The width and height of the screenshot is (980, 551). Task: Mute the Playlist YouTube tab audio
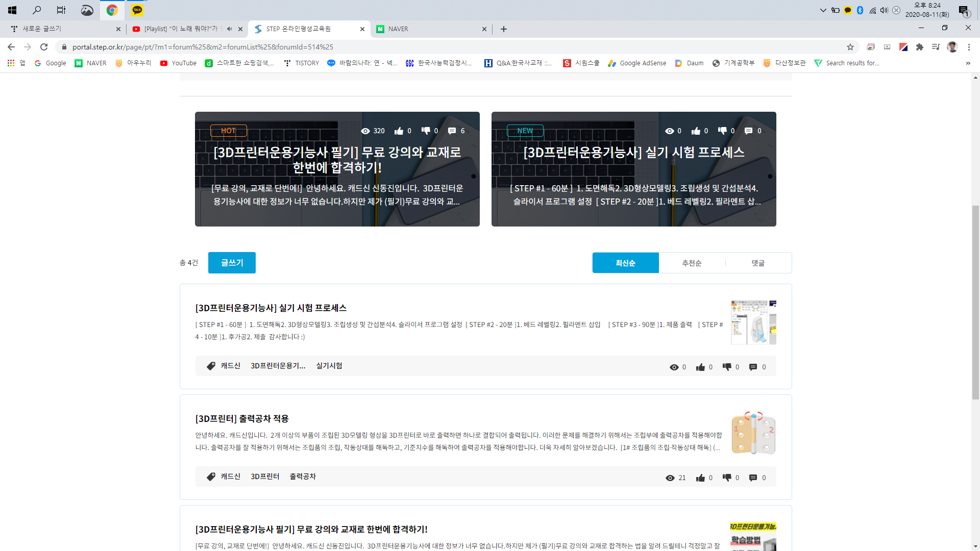coord(229,29)
